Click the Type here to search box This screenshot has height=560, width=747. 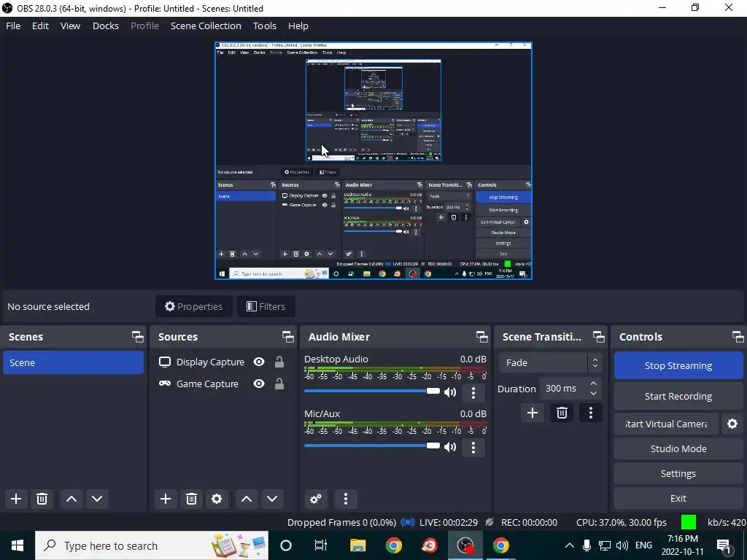tap(152, 545)
